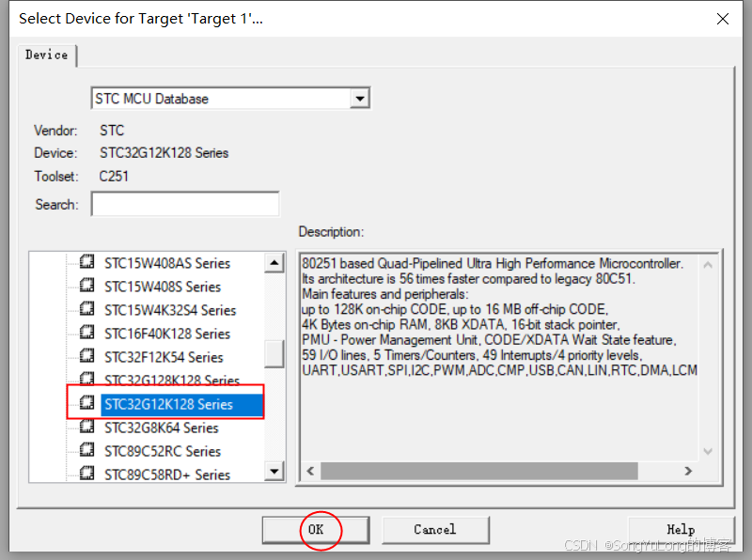
Task: Click description box scroll down arrow
Action: coord(708,451)
